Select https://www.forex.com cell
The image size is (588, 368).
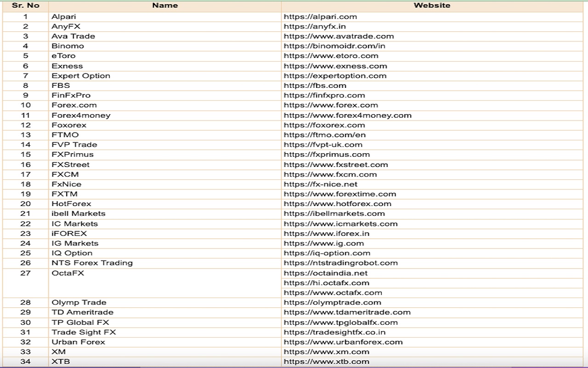pos(432,105)
